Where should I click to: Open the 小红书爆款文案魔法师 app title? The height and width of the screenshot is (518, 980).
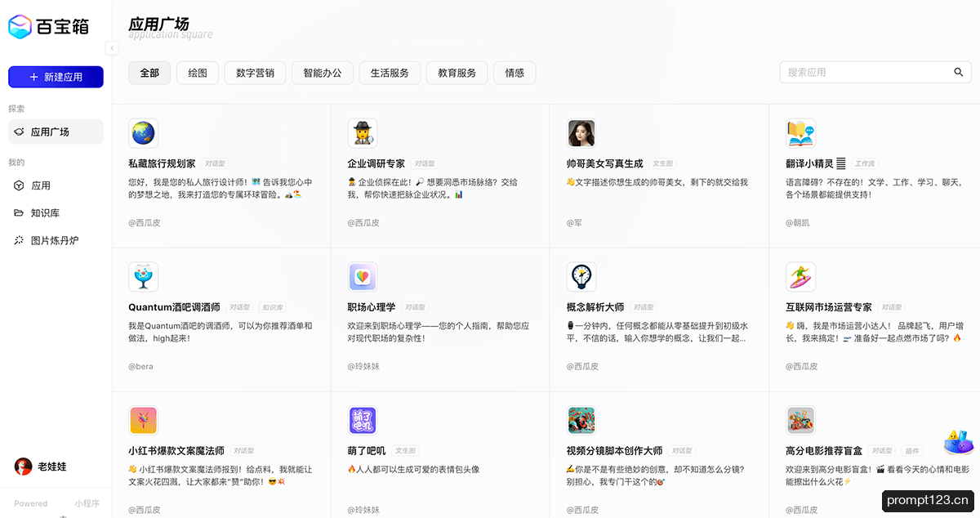(176, 451)
